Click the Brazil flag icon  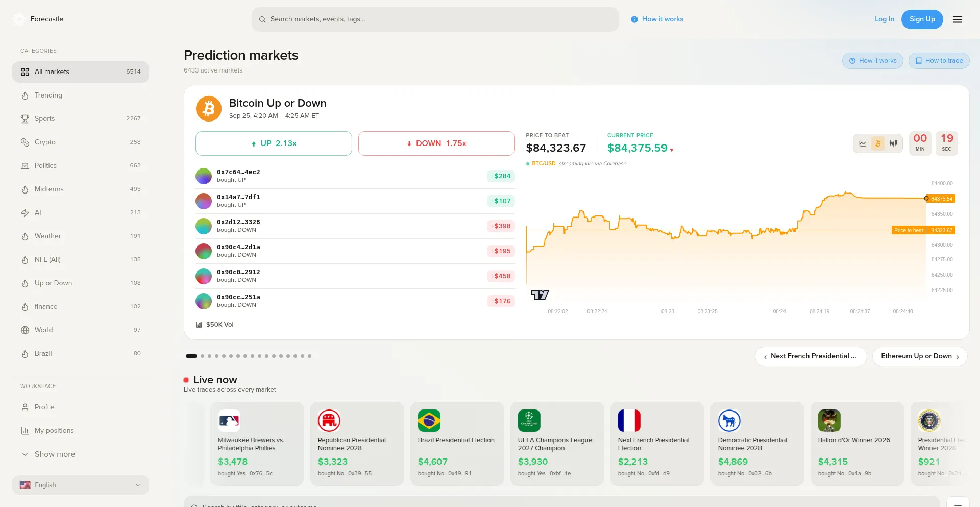(429, 421)
